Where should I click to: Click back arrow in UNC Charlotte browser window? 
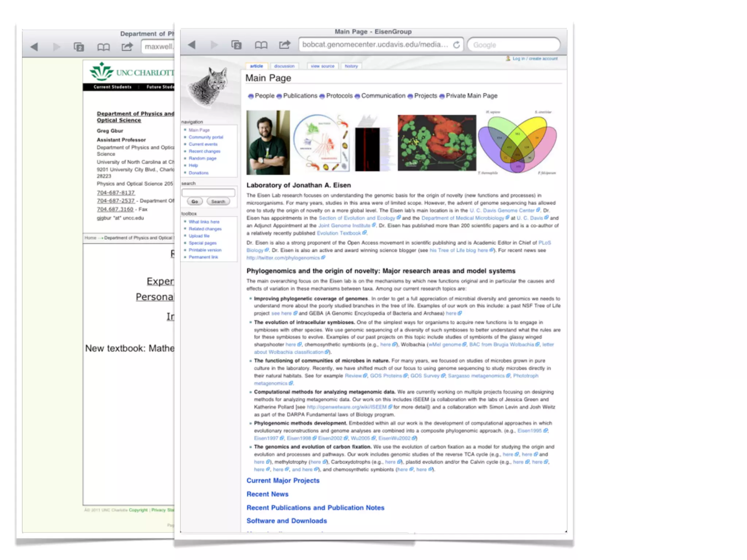pos(34,47)
